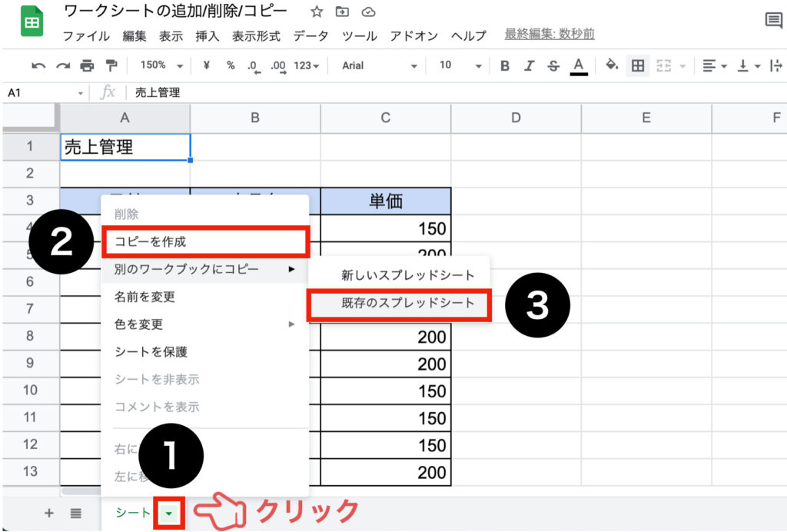The width and height of the screenshot is (787, 532).
Task: Format as currency with yen icon
Action: [206, 65]
